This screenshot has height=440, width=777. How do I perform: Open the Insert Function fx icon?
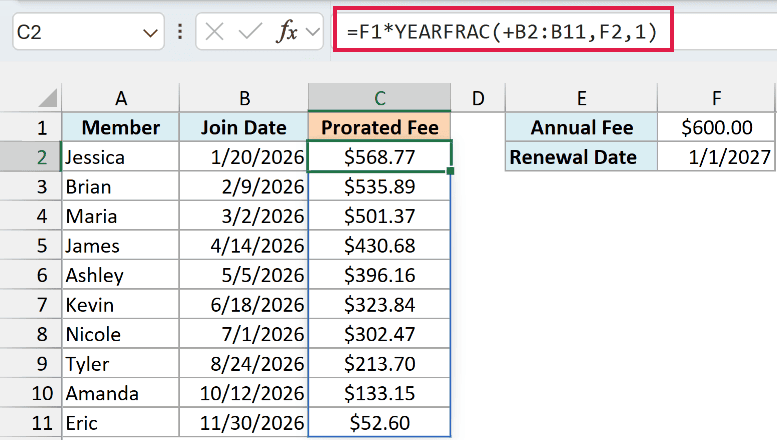286,32
